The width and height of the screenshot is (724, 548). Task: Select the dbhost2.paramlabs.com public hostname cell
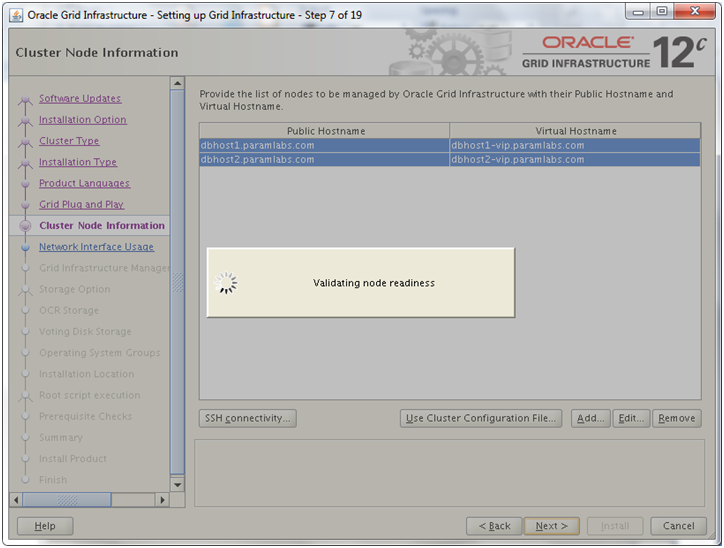coord(324,159)
